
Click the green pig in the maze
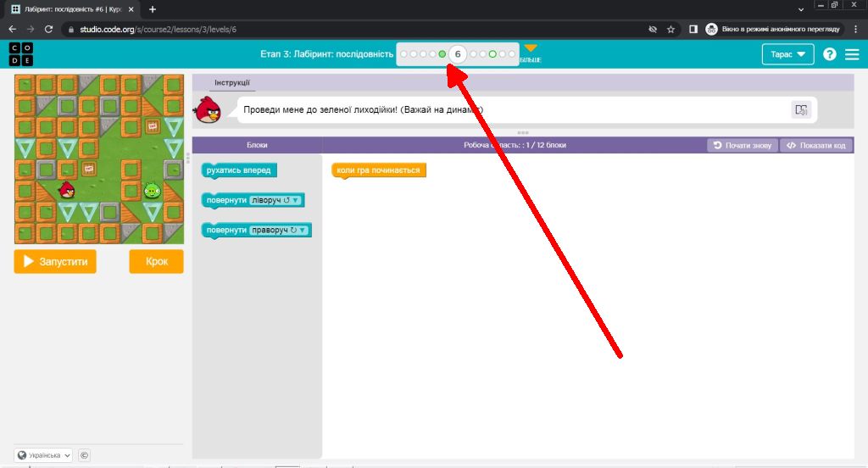tap(153, 191)
